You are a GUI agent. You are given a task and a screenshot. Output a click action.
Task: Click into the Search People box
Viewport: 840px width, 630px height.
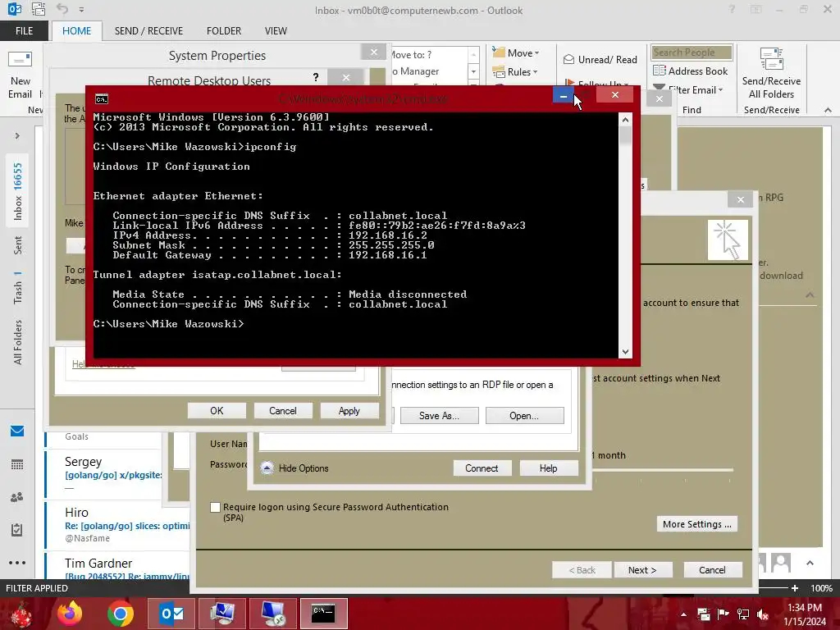692,52
